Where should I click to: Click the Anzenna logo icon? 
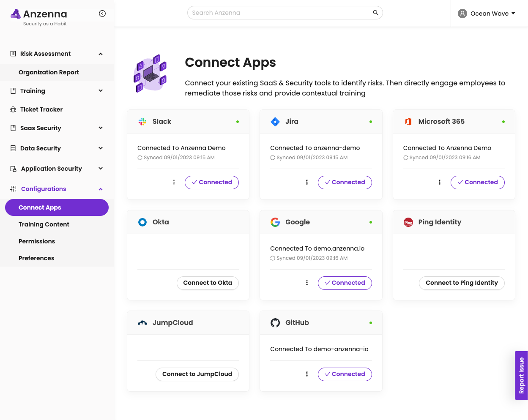[16, 14]
